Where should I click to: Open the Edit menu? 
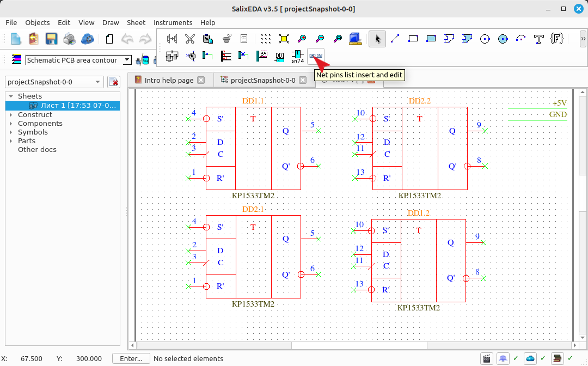(x=64, y=22)
